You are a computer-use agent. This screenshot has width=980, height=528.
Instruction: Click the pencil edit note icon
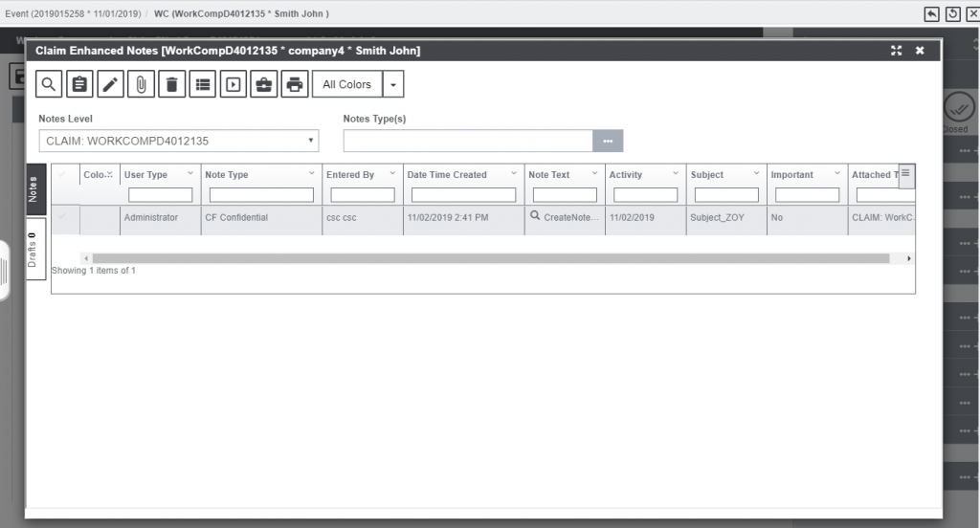point(110,84)
